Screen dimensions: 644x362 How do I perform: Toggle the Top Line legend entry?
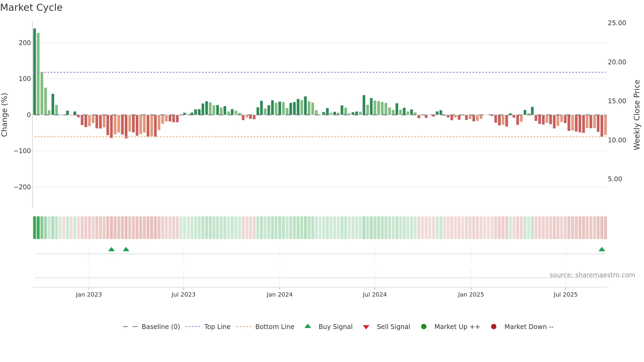[x=208, y=327]
